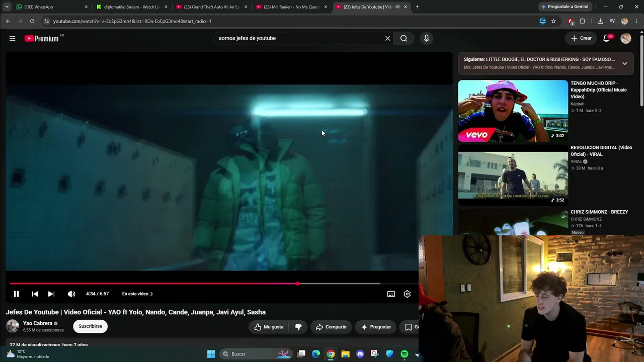Expand 'En este video' chapters
Image resolution: width=644 pixels, height=362 pixels.
[137, 294]
